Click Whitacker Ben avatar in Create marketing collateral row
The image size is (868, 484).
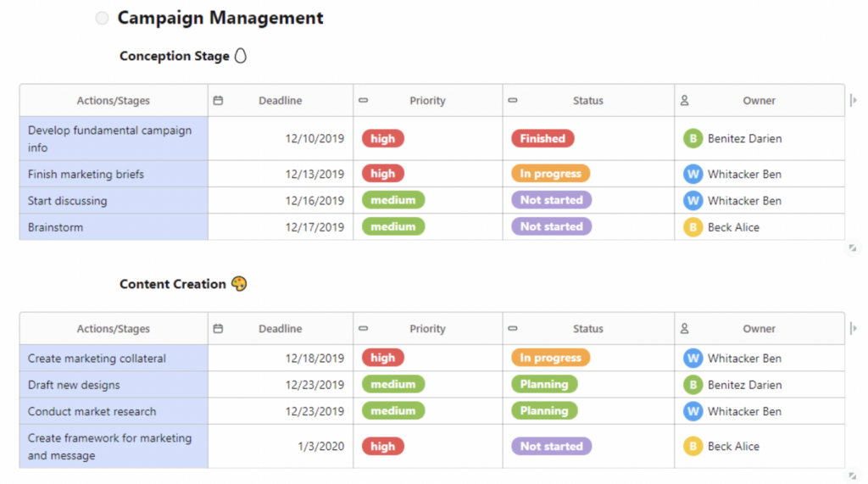(693, 359)
